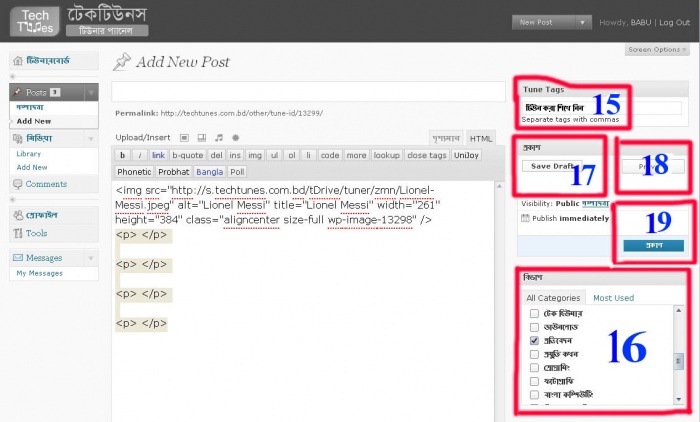Click the Add Video upload icon

coord(202,138)
